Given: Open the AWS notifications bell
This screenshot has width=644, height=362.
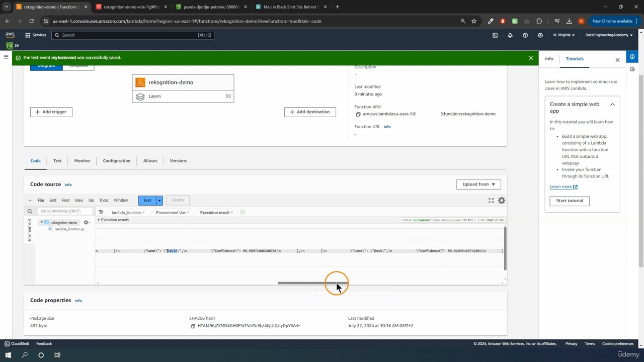Looking at the screenshot, I should (x=510, y=35).
